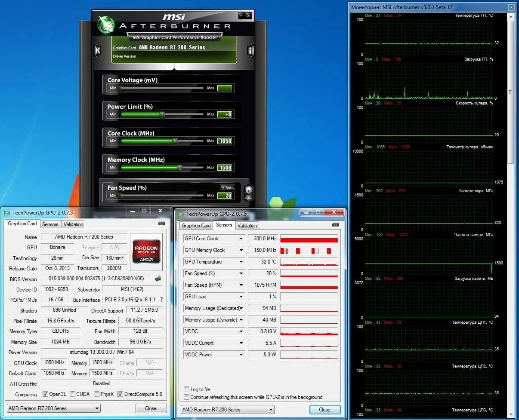
Task: Select Graphics Card tab in the Graphics Card GPU-Z window
Action: [22, 224]
